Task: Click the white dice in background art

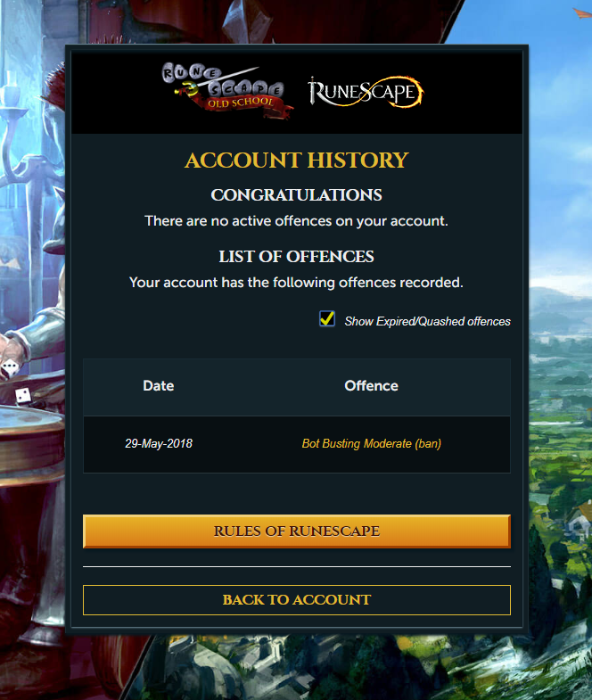Action: coord(23,396)
